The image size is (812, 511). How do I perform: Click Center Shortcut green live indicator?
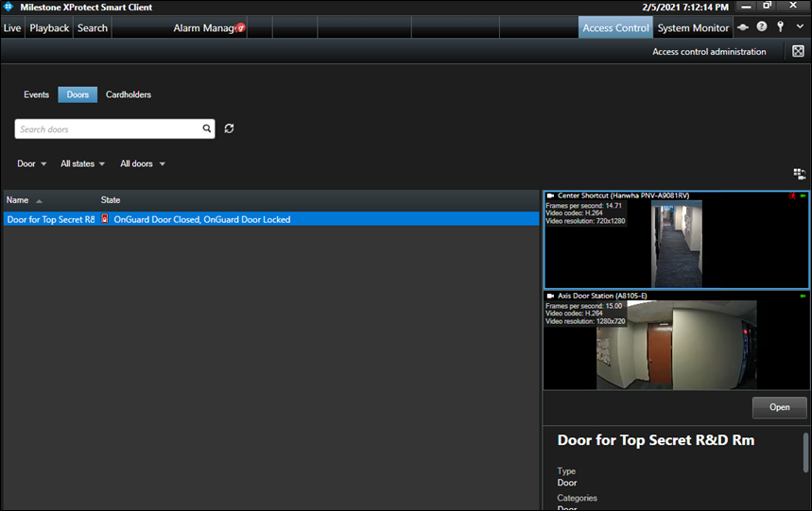[x=803, y=196]
